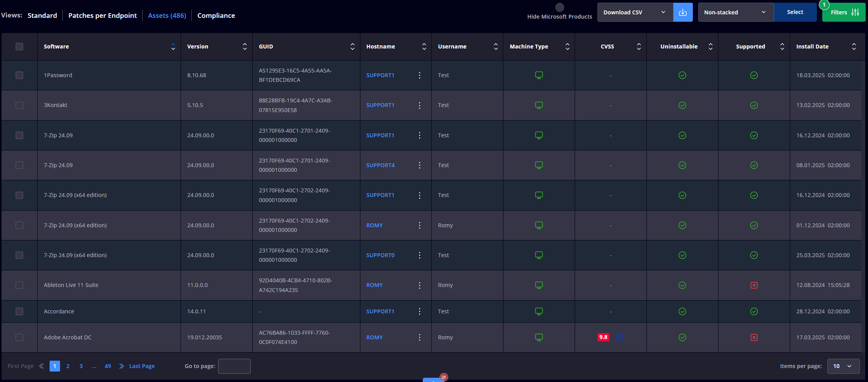The width and height of the screenshot is (868, 382).
Task: Click the Select button
Action: point(795,12)
